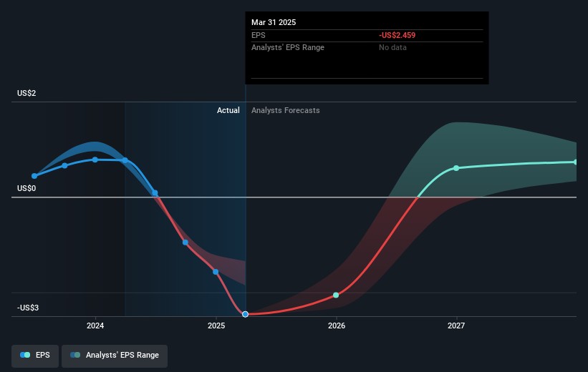Click the Mar 31 2025 tooltip date header
This screenshot has height=372, width=588.
coord(273,22)
